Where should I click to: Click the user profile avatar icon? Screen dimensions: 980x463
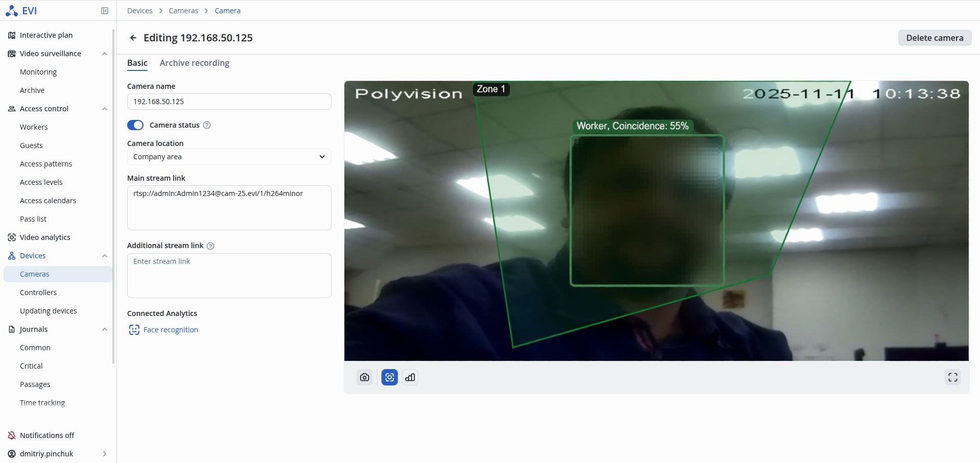point(12,454)
